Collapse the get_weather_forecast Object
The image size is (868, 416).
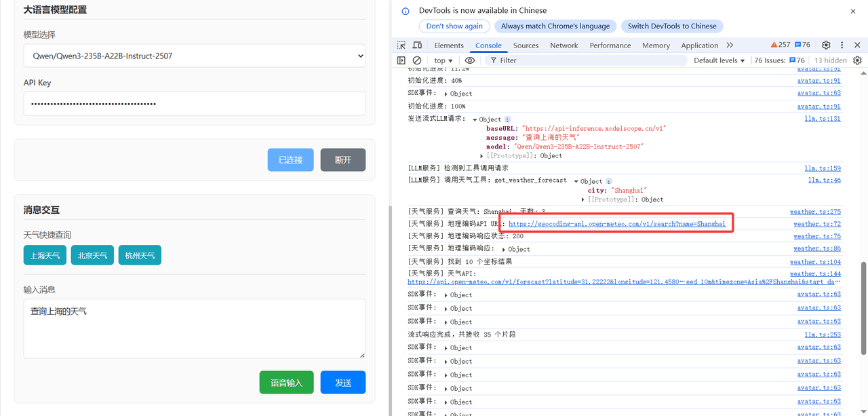pos(576,181)
